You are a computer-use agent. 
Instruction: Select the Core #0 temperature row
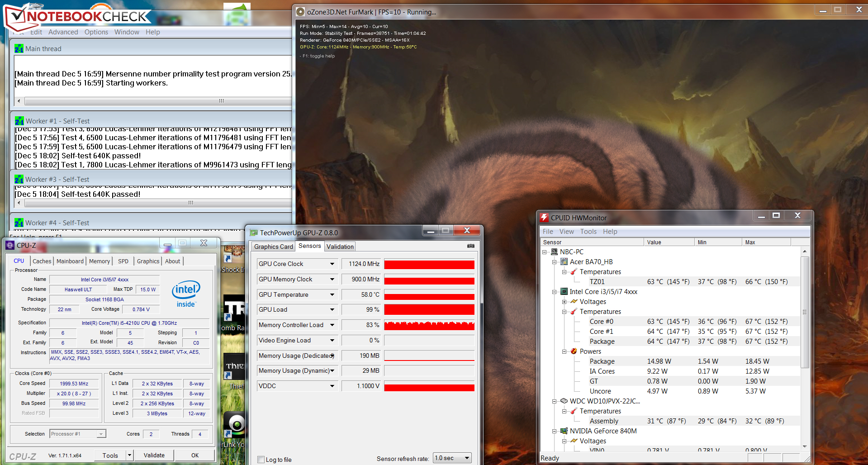(670, 321)
